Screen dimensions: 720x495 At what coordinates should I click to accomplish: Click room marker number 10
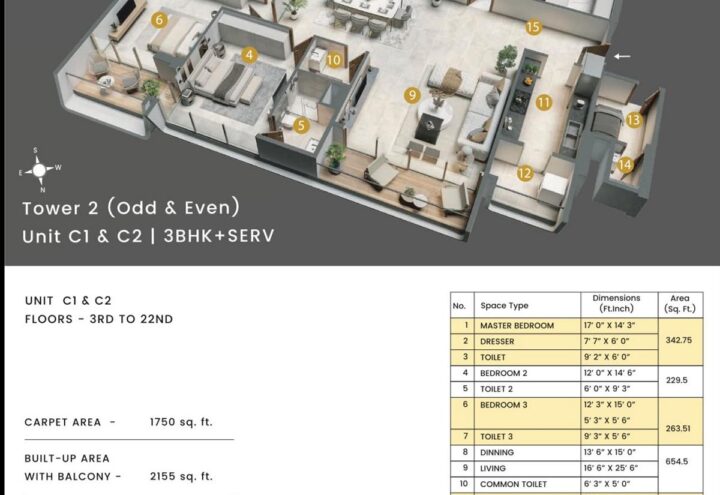coord(334,60)
